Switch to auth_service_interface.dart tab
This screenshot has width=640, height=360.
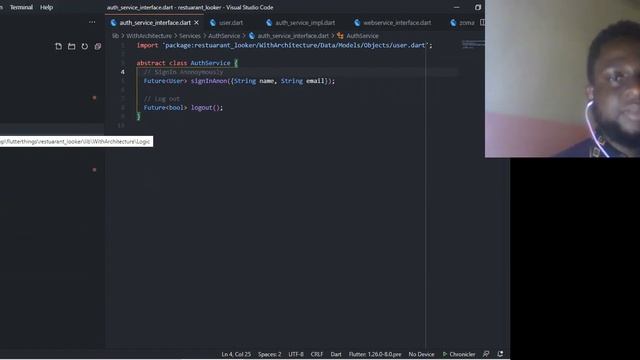coord(155,23)
